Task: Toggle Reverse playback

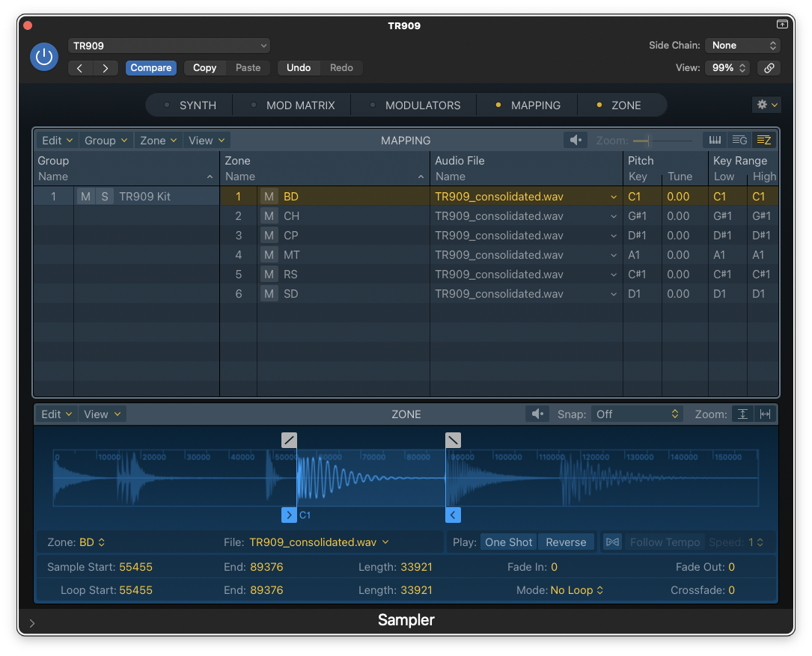Action: [x=566, y=542]
